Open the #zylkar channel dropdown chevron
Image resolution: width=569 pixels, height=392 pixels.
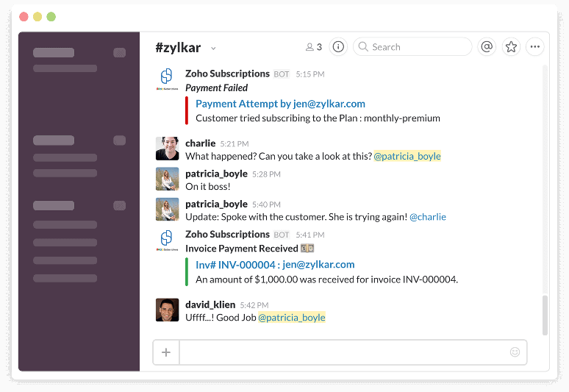point(213,49)
